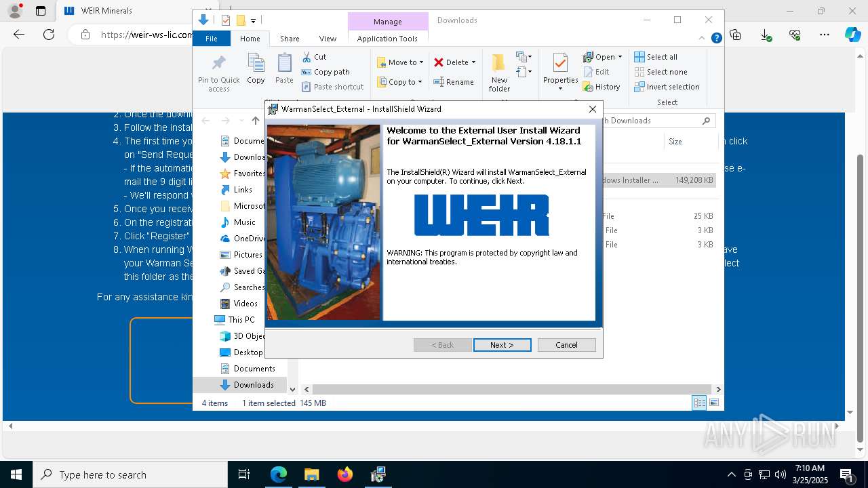
Task: Select Videos in the navigation pane
Action: point(239,304)
